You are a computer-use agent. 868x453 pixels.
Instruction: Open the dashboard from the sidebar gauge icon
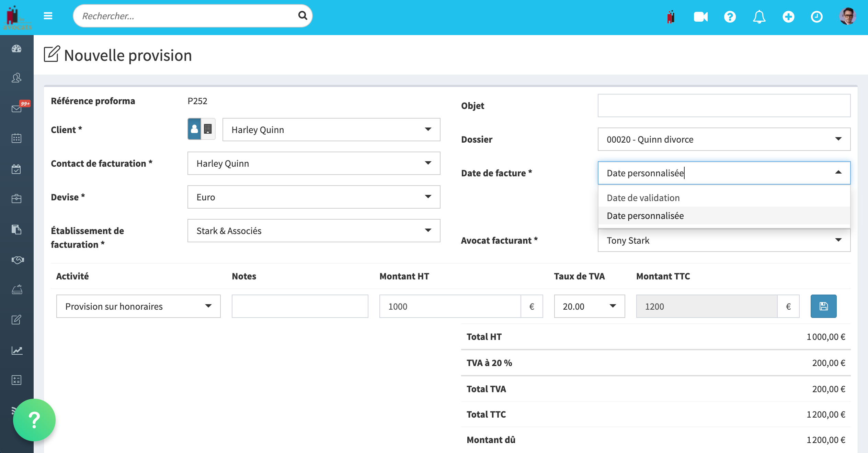[x=16, y=49]
